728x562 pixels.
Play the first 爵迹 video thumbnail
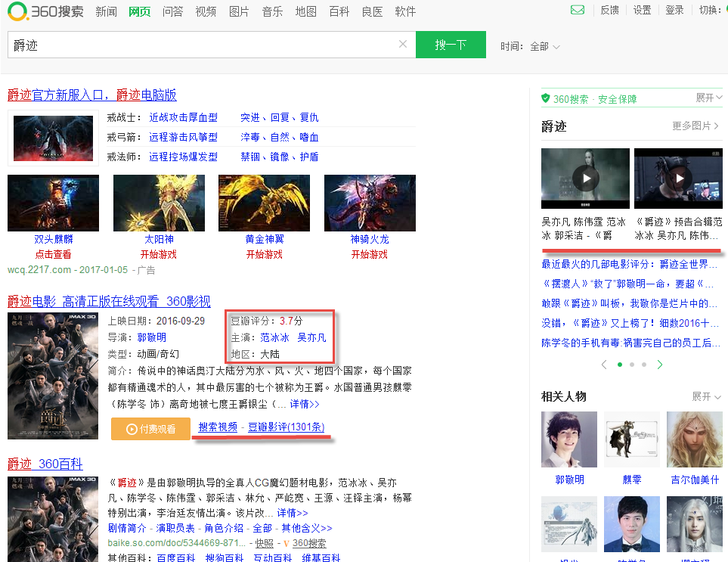585,179
